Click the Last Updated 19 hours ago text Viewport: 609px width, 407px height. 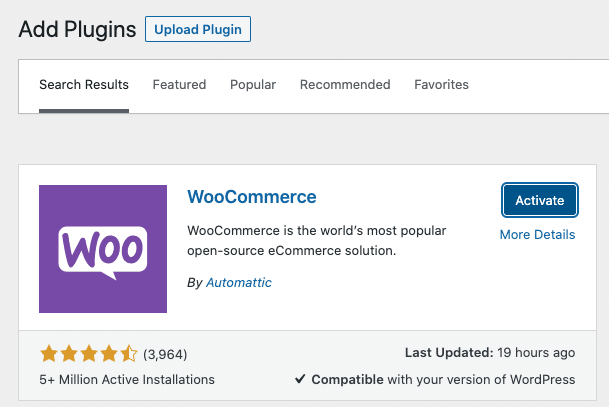490,353
